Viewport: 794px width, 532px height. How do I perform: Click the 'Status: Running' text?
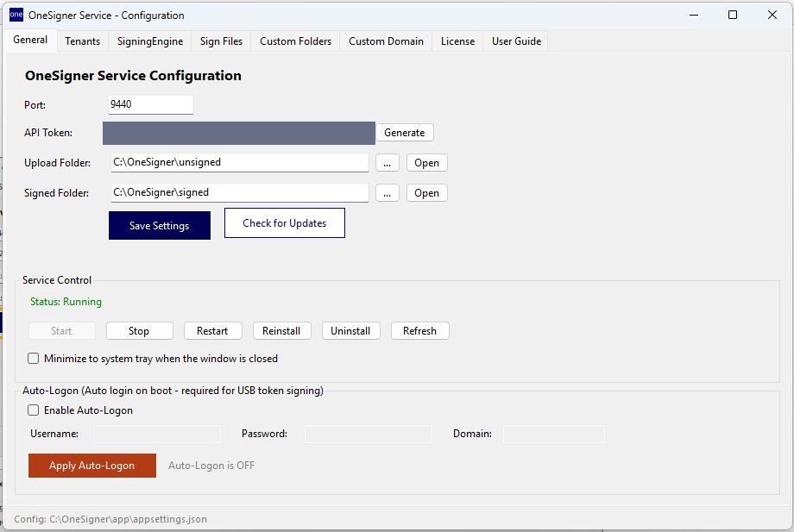[x=66, y=302]
